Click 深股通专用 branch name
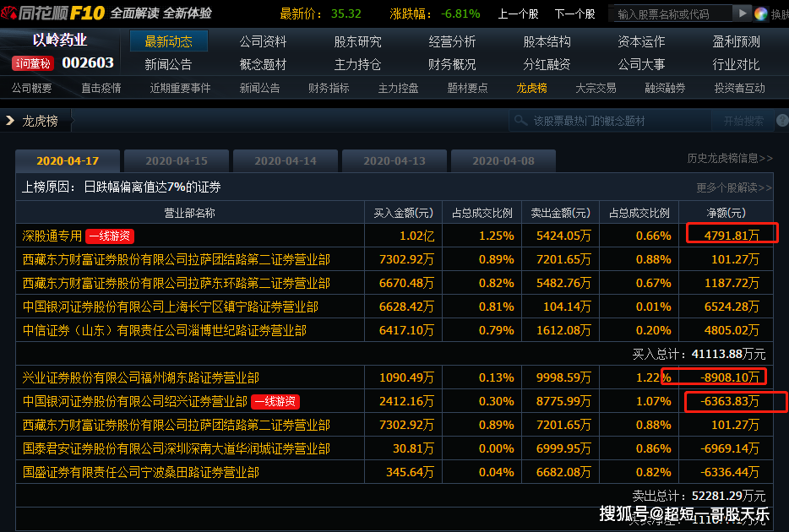 tap(52, 236)
